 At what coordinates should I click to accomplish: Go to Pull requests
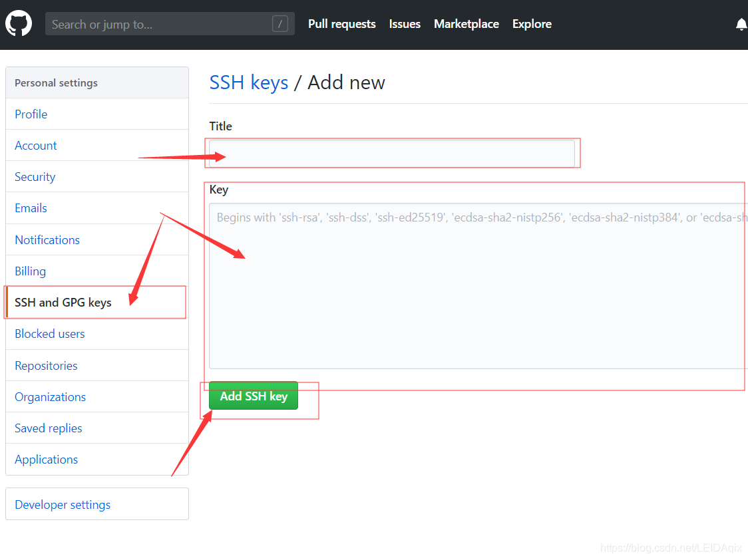point(341,24)
